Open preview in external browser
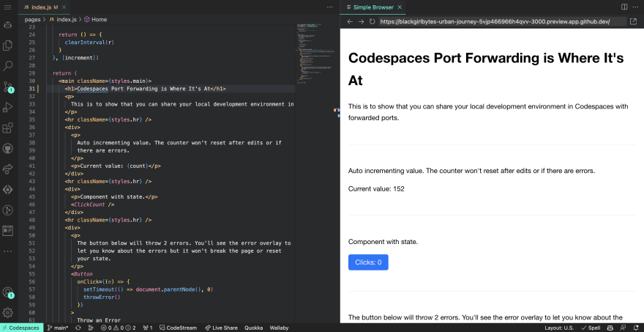The image size is (644, 332). (633, 22)
